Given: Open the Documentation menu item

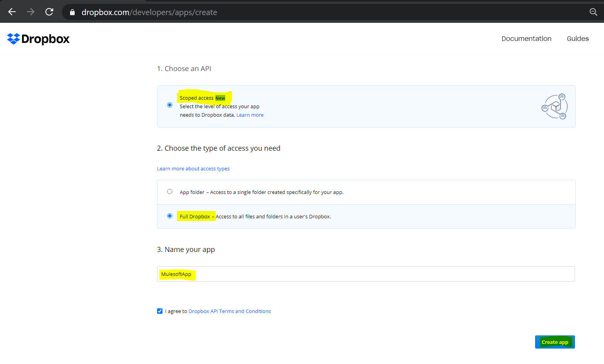Looking at the screenshot, I should 526,39.
